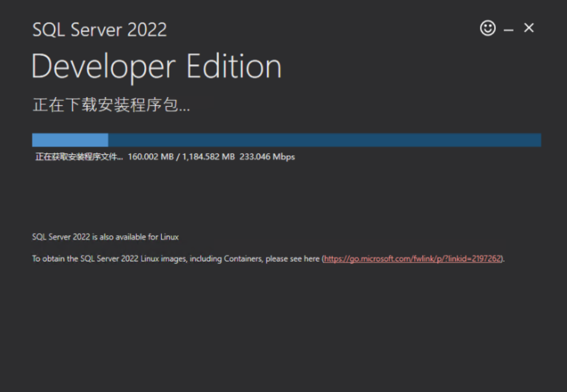Click "SQL Server 2022 is also available for Linux"
The width and height of the screenshot is (567, 392).
tap(105, 237)
